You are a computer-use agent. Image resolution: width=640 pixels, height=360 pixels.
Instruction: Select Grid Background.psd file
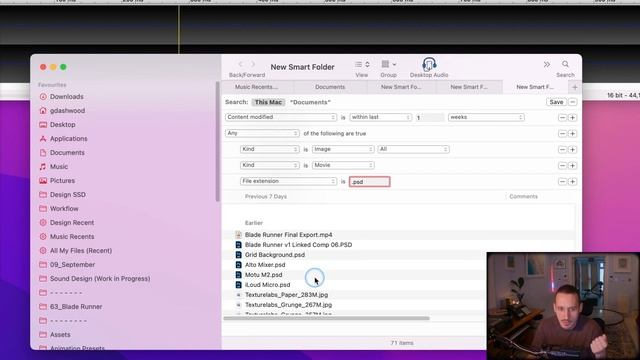coord(274,255)
